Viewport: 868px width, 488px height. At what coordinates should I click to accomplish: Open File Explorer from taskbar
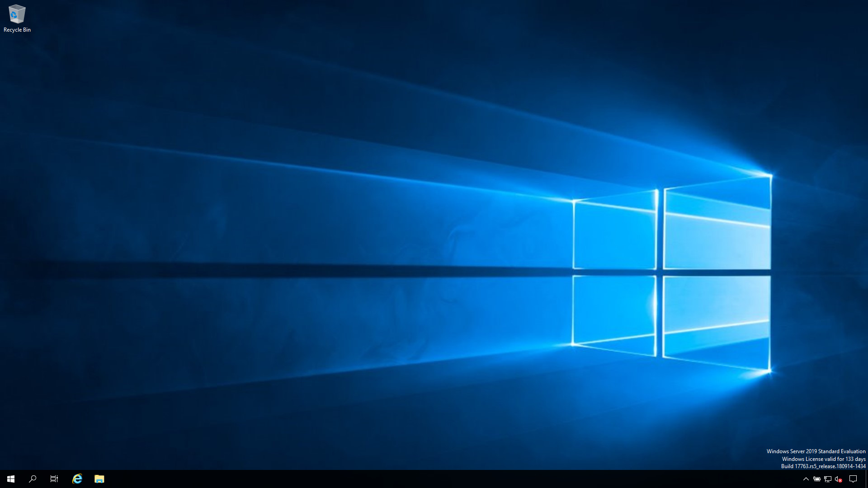tap(99, 479)
